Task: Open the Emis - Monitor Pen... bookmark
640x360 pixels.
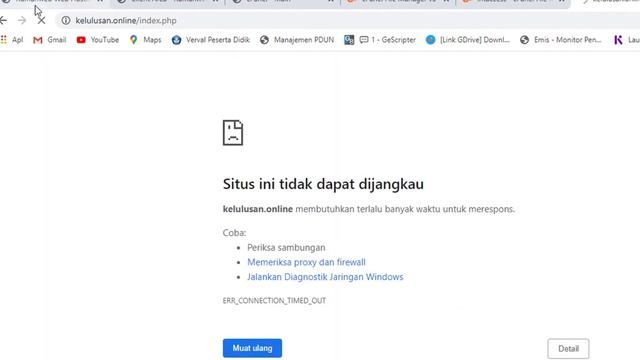Action: tap(561, 40)
